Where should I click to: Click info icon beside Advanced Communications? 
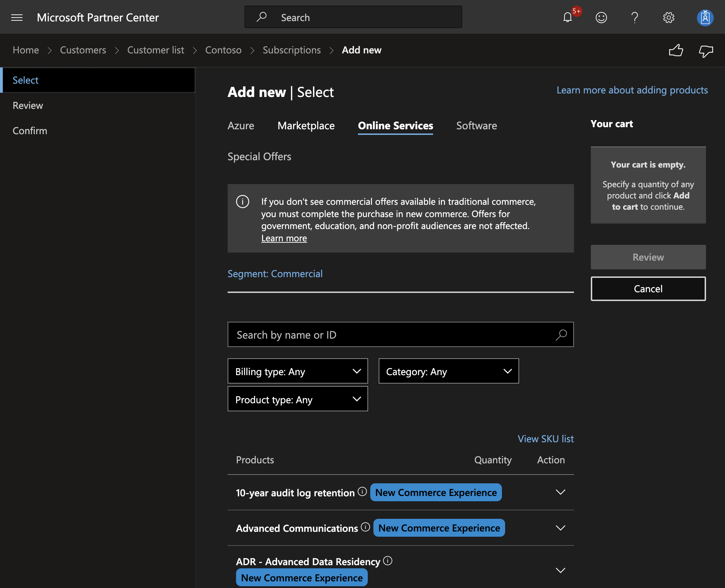(x=365, y=527)
